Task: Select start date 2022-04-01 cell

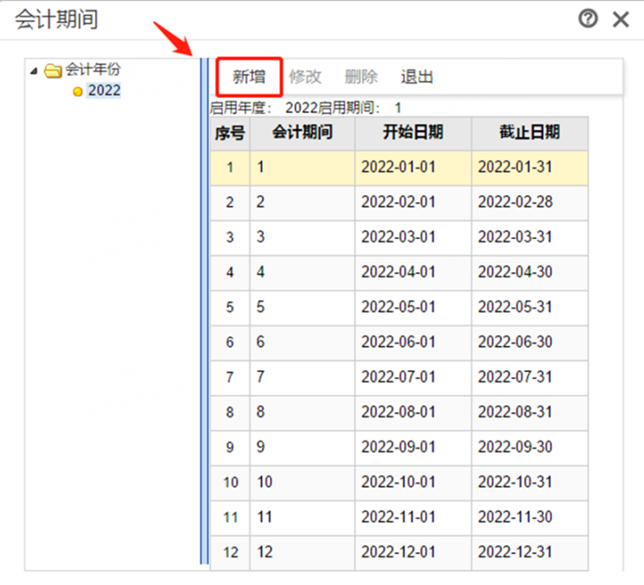Action: coord(413,272)
